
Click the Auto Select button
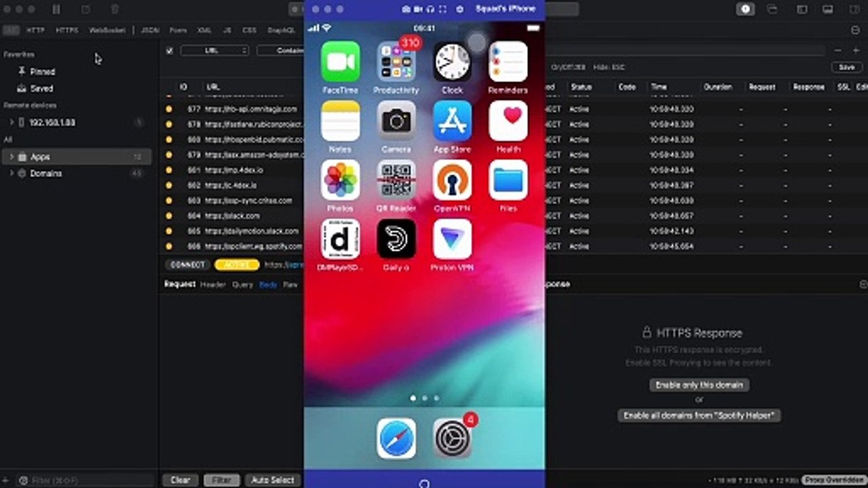273,480
